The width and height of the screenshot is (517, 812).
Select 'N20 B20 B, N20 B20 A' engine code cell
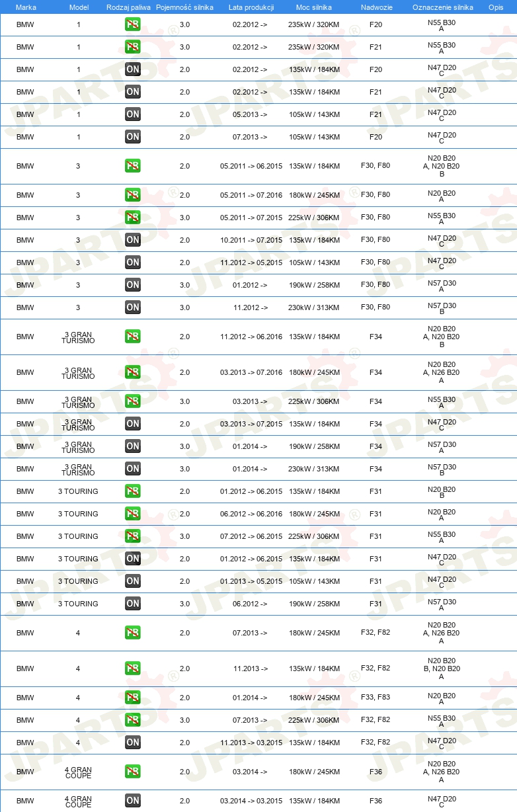442,669
